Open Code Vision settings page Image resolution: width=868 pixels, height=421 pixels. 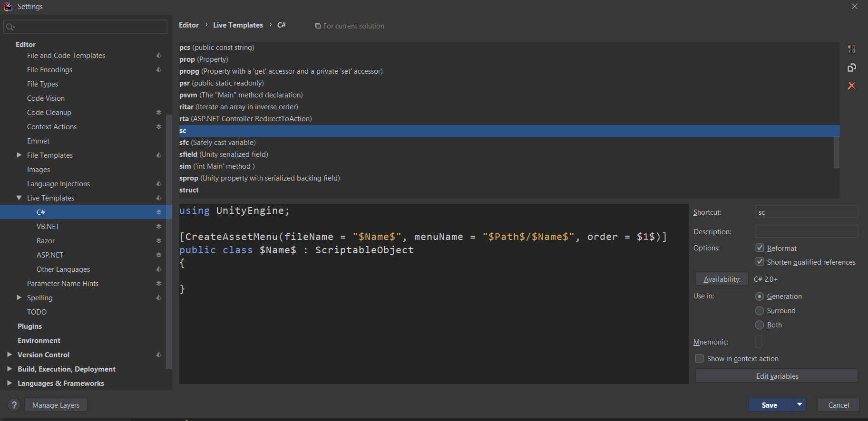coord(46,98)
